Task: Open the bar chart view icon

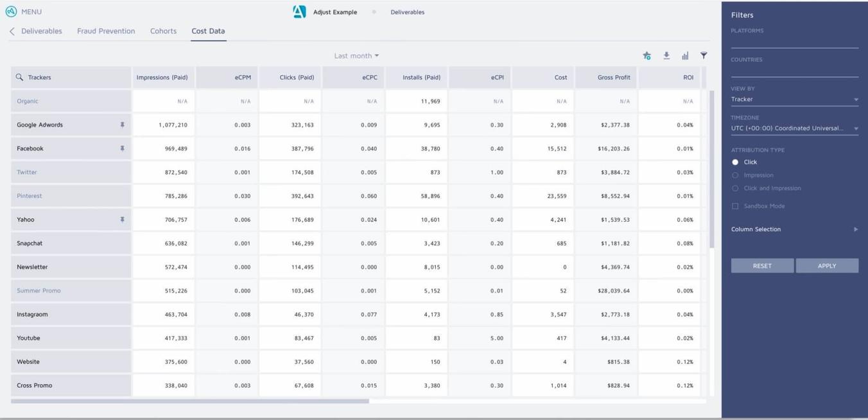Action: point(685,56)
